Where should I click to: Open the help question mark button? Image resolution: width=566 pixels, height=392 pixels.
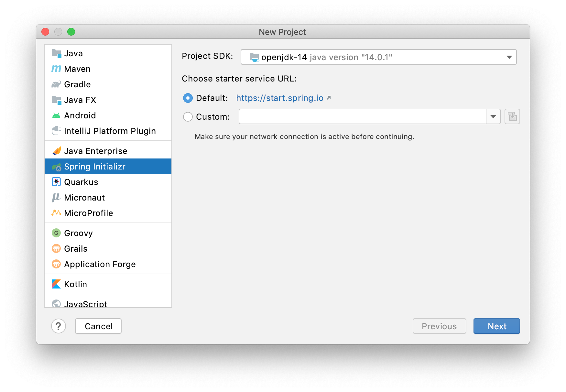[59, 326]
